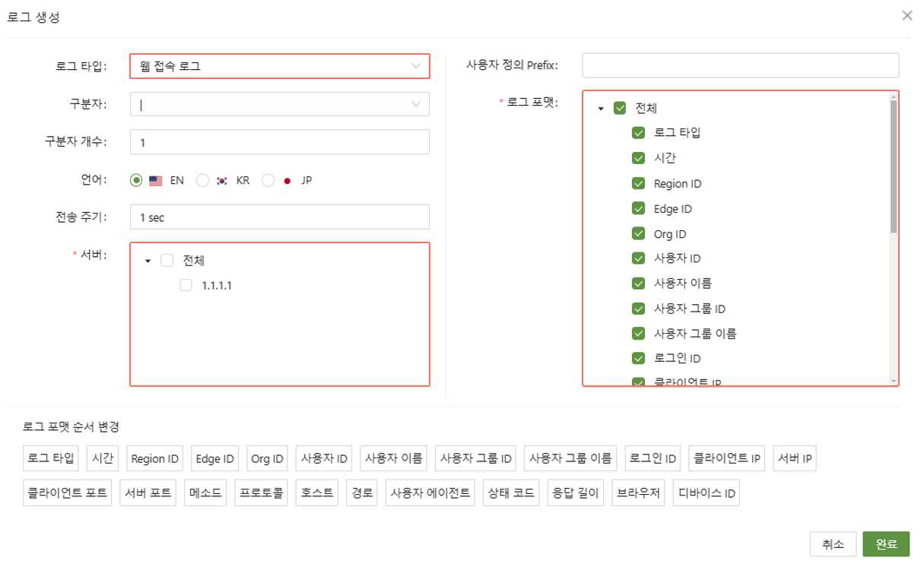Click the 사용자 정의 Prefix input field
Viewport: 924px width, 567px height.
click(740, 65)
